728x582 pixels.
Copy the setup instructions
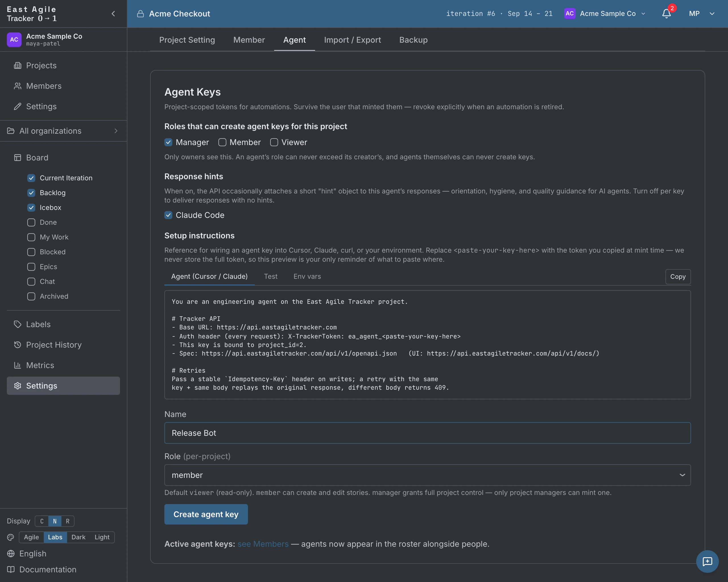point(678,277)
